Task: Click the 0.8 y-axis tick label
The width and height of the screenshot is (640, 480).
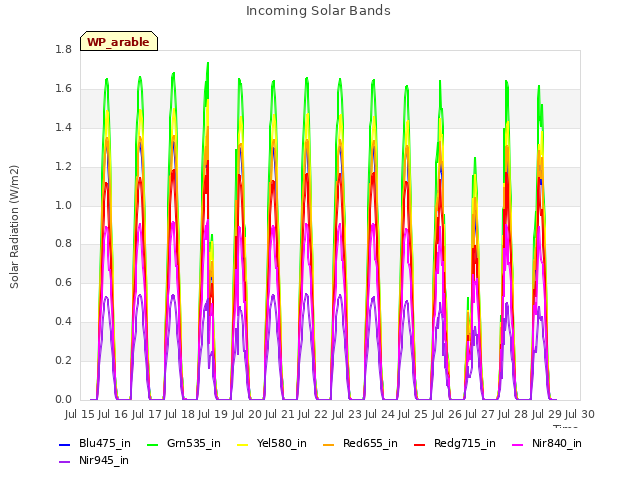Action: 63,244
